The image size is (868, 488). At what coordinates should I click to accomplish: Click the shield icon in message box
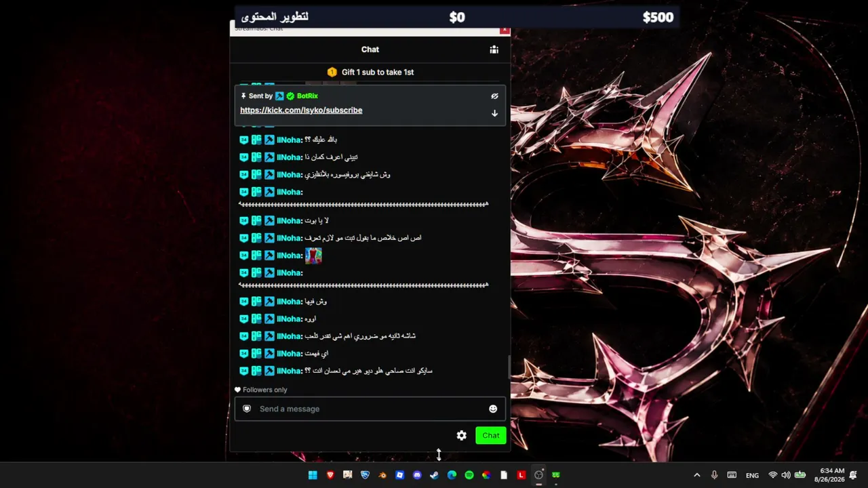(x=247, y=409)
